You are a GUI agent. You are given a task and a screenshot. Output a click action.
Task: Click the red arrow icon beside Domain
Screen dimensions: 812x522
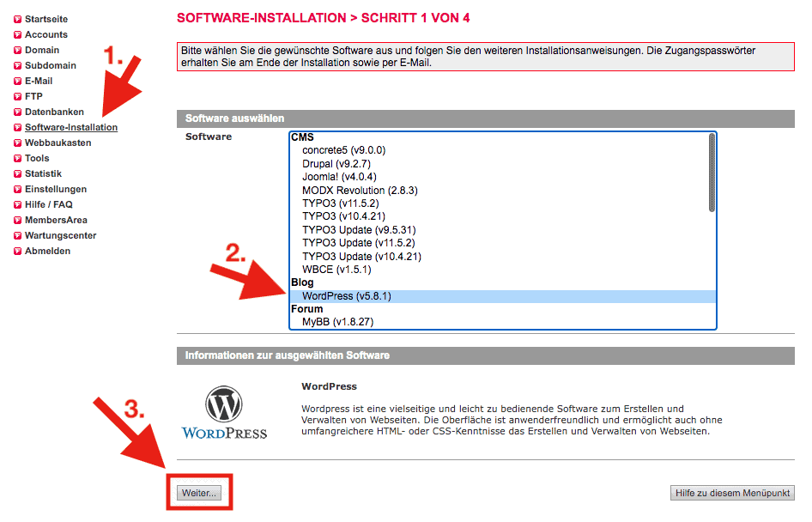tap(18, 51)
